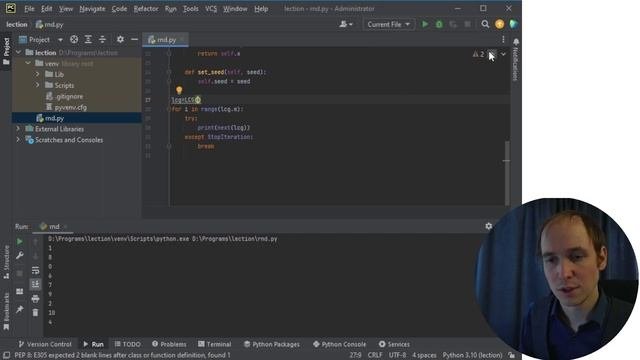This screenshot has height=360, width=640.
Task: Toggle pin tab in Run panel
Action: [20, 309]
